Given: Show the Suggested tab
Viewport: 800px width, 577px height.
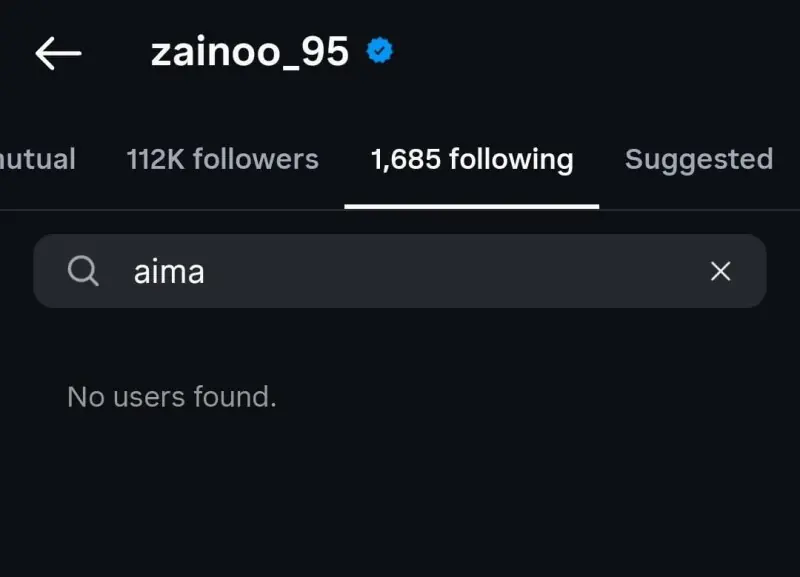Looking at the screenshot, I should [x=698, y=159].
